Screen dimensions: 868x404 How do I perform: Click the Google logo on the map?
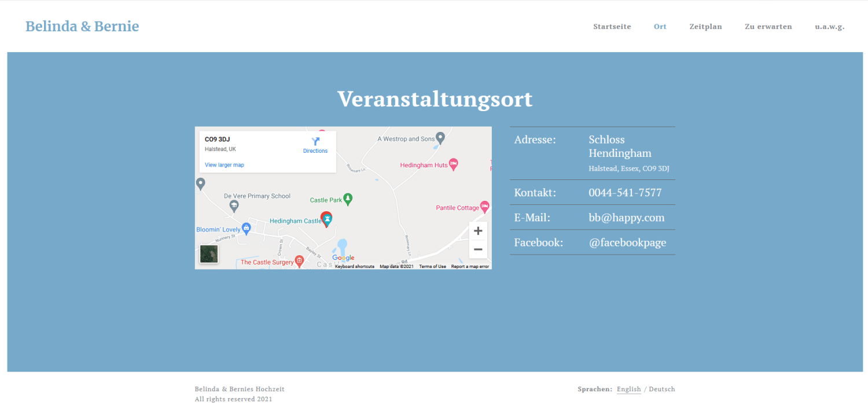coord(343,258)
